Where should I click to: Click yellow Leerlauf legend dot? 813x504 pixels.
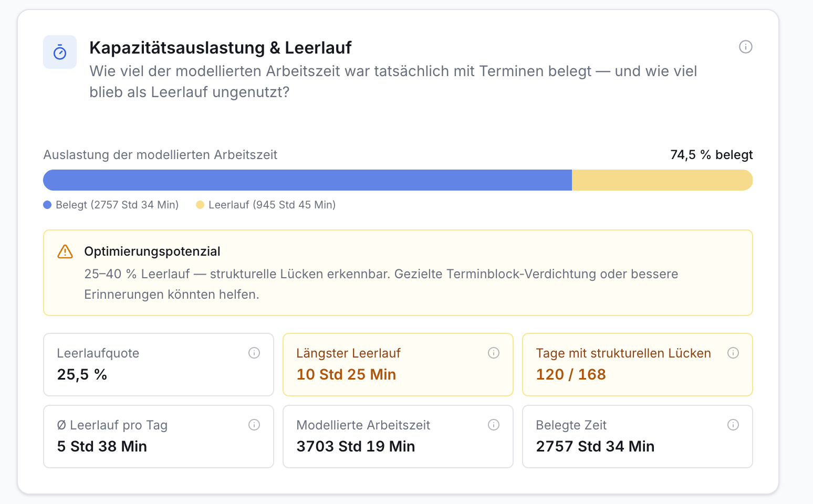coord(200,205)
